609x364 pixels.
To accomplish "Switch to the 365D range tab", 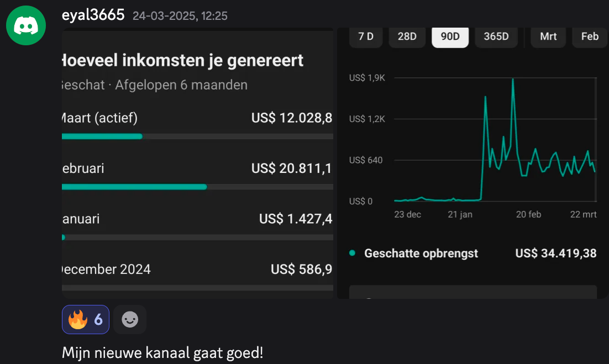I will pos(496,36).
